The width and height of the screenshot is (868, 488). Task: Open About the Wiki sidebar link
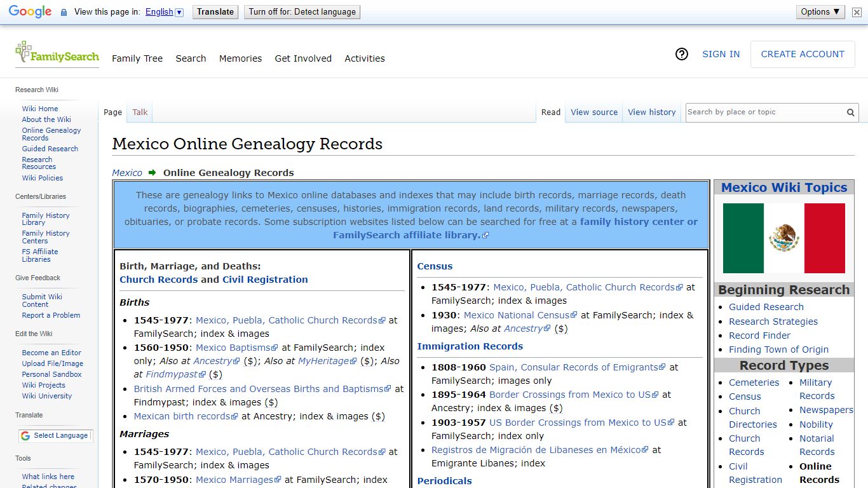click(46, 119)
